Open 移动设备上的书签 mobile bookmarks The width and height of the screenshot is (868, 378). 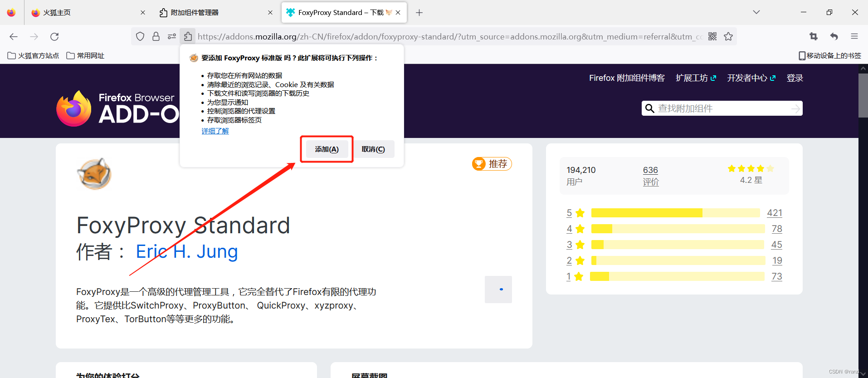pos(830,55)
